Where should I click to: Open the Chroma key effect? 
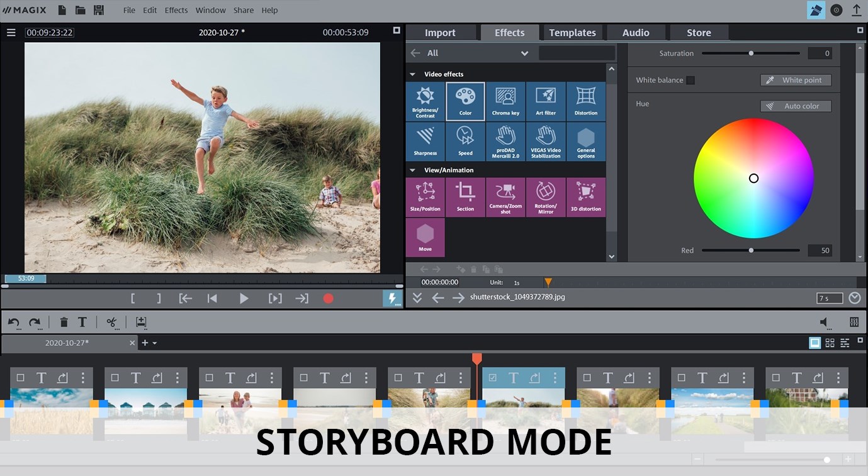point(505,101)
